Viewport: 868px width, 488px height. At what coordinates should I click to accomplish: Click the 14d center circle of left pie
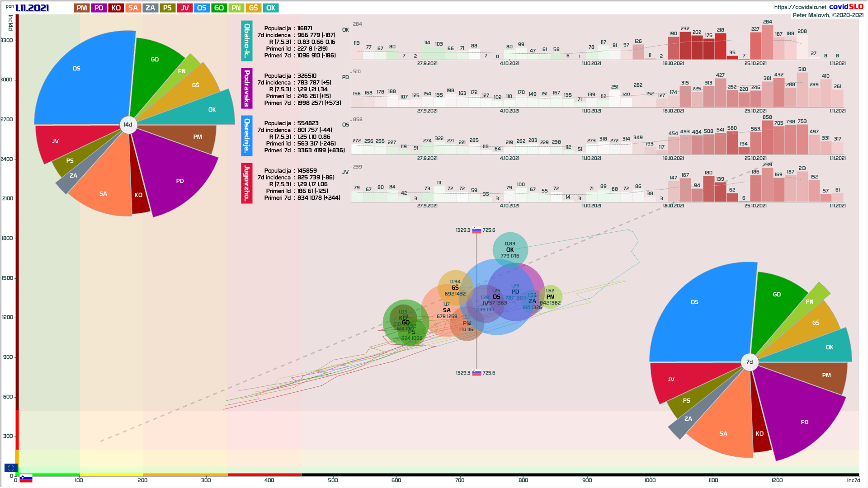128,125
